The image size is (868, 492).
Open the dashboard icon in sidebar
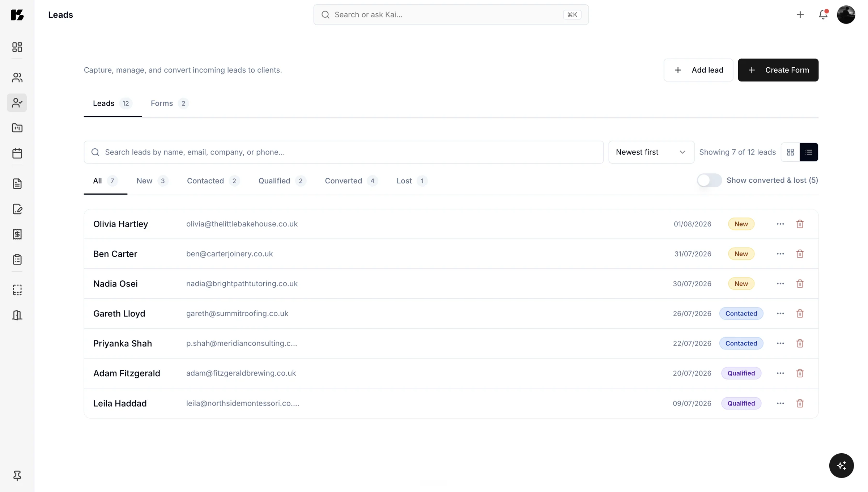coord(17,47)
